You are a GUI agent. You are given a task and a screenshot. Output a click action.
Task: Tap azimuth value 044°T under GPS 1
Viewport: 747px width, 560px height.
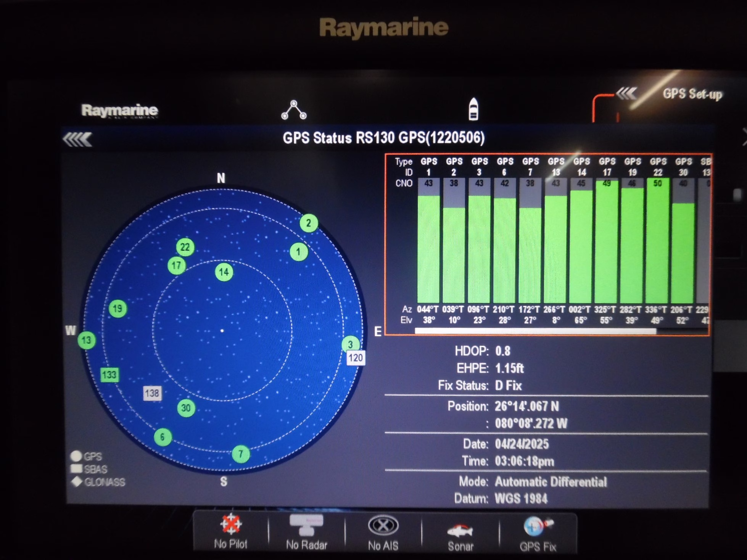428,309
